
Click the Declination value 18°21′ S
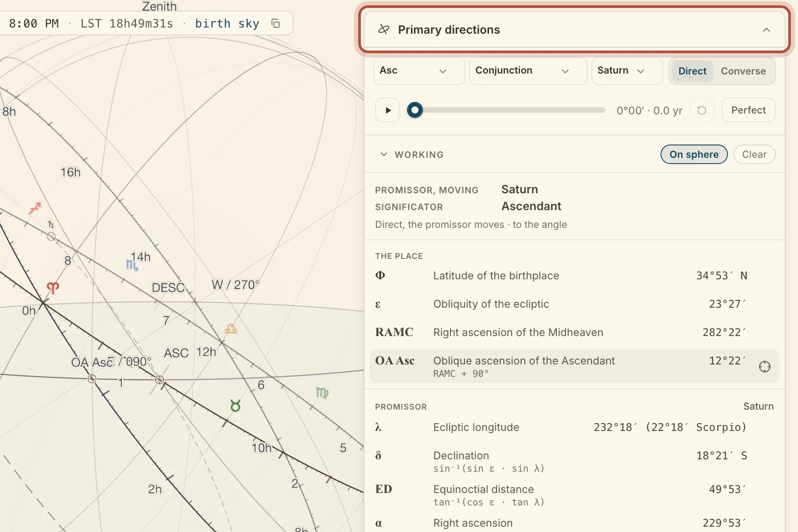click(722, 456)
